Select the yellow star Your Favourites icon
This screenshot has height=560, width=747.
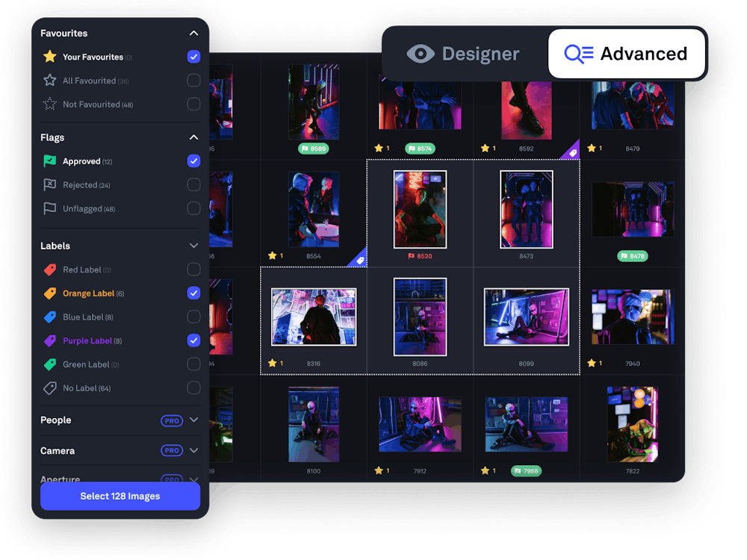(x=49, y=56)
